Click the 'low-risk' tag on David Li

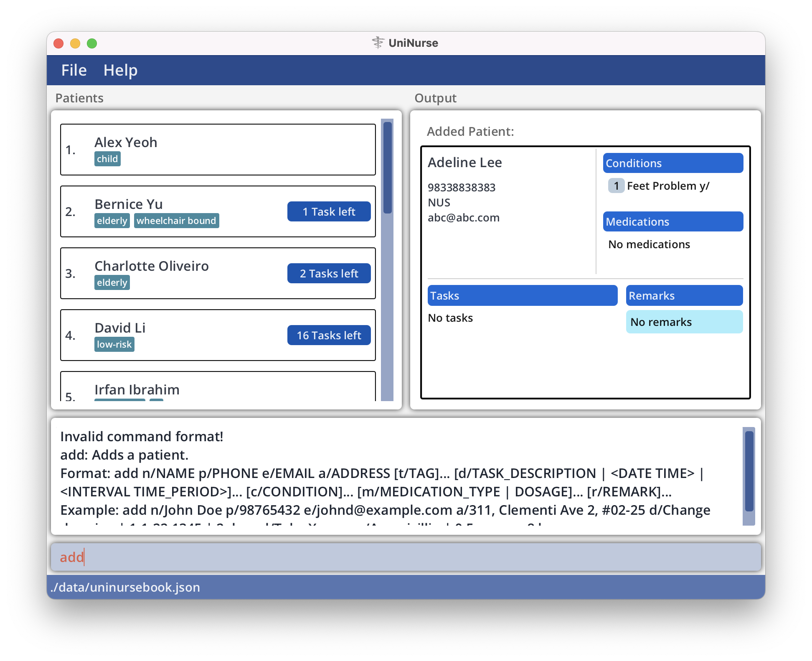[114, 344]
